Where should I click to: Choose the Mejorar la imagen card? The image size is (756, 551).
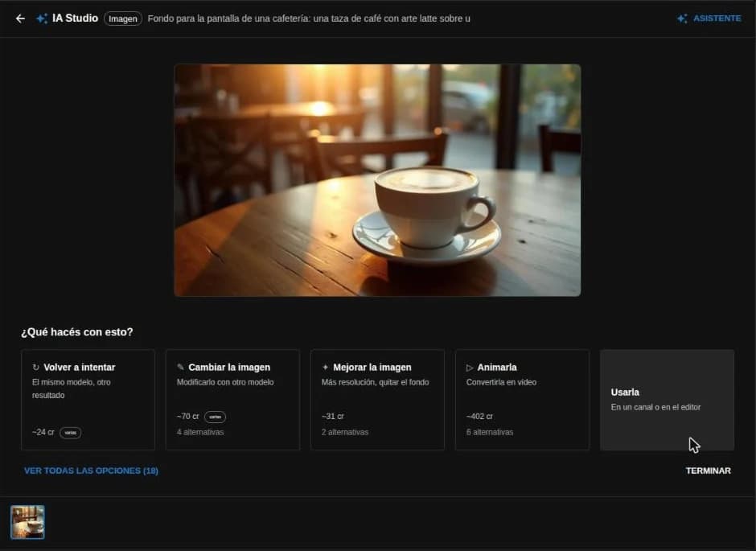pos(377,400)
